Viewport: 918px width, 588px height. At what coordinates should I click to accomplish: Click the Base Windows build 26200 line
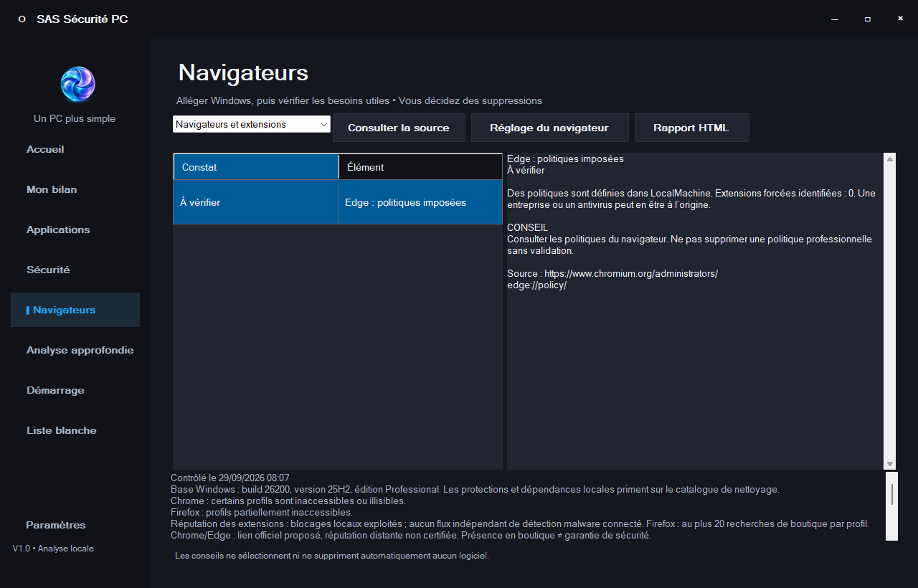(x=475, y=489)
